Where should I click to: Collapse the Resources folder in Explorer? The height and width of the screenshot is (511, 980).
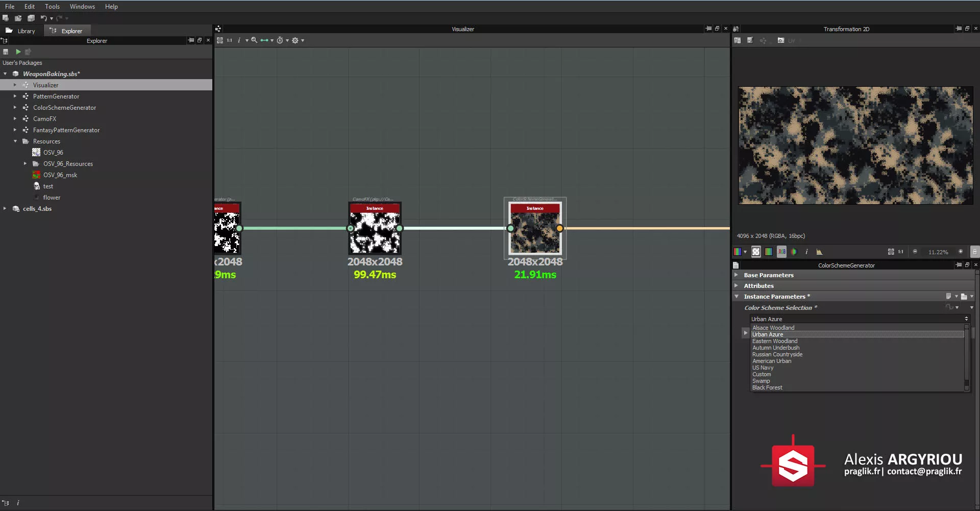(x=15, y=141)
